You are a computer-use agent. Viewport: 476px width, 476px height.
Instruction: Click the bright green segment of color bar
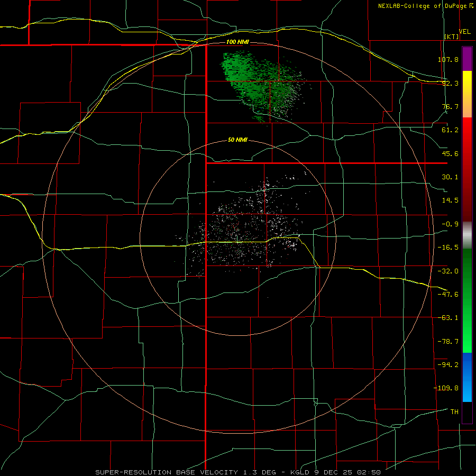[467, 300]
